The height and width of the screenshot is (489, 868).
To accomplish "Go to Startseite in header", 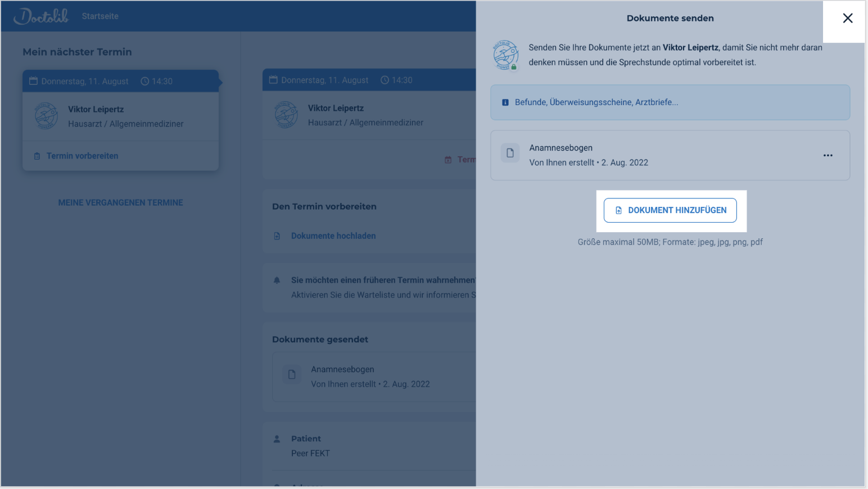I will click(100, 16).
